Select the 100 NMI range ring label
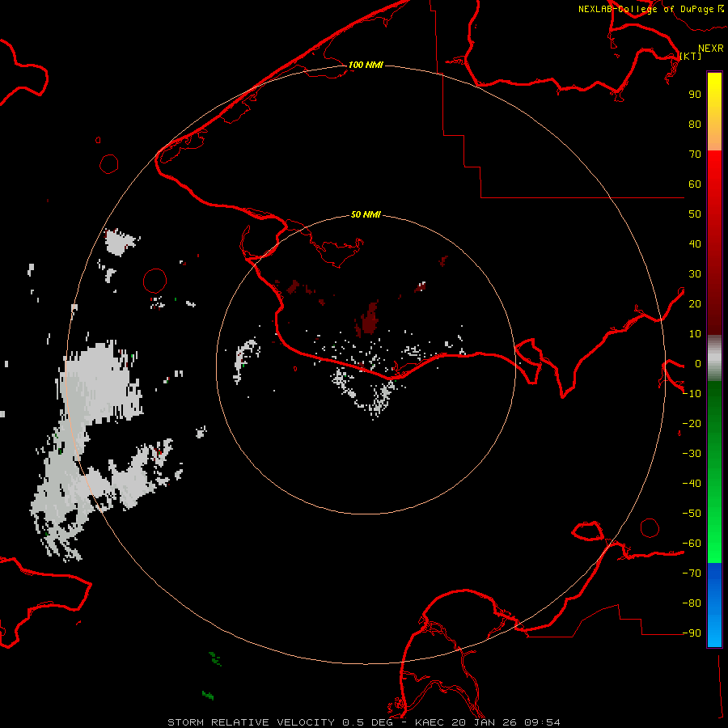The image size is (728, 728). [x=366, y=65]
